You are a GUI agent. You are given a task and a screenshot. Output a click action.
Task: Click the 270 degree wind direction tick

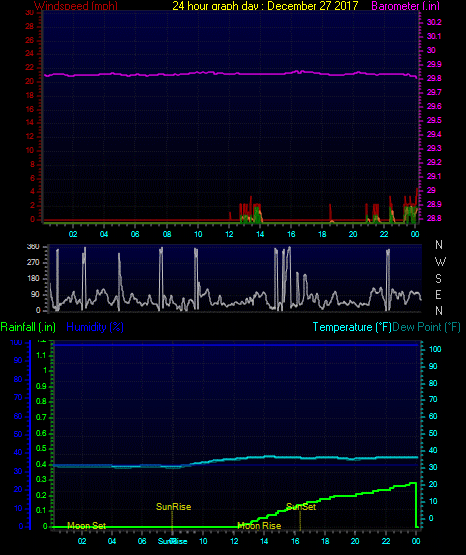pos(33,263)
